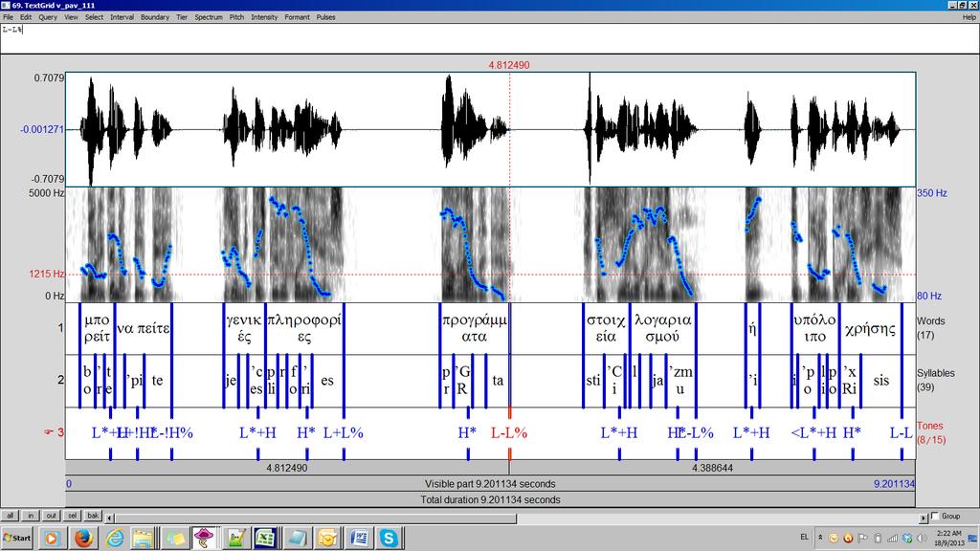Image resolution: width=980 pixels, height=551 pixels.
Task: Click the L-L% label text field
Action: pos(489,38)
